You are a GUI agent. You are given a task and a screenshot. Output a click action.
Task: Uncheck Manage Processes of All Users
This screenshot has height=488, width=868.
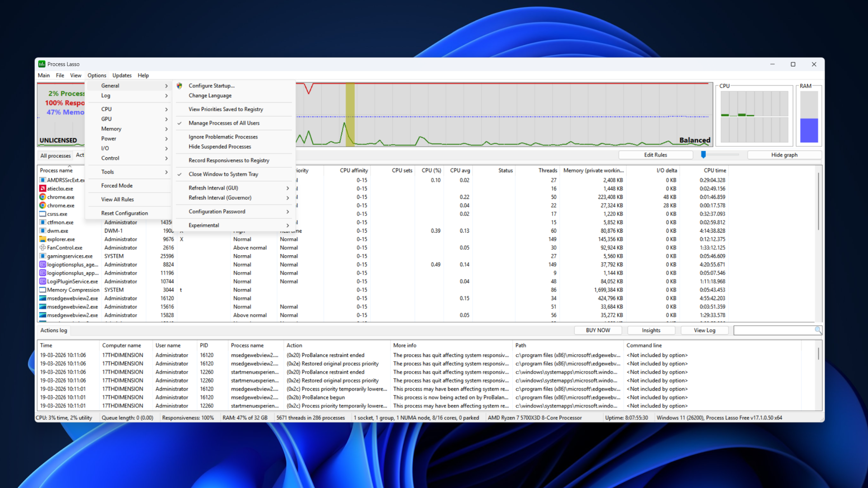tap(234, 123)
